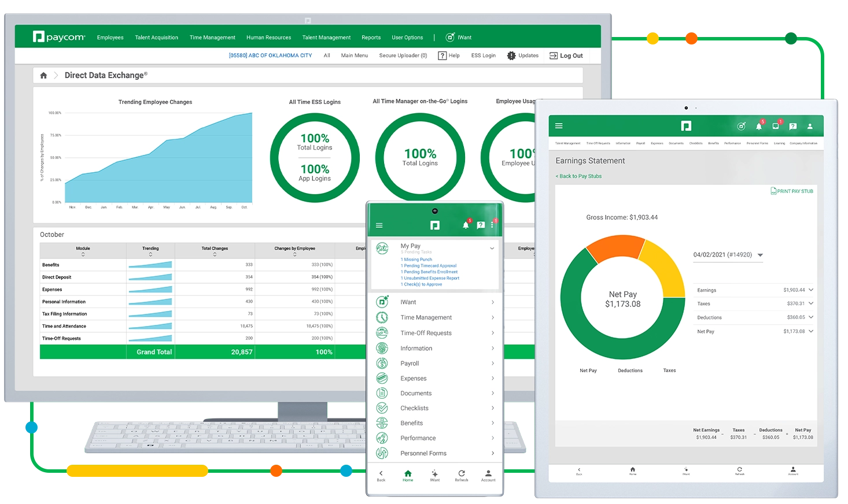
Task: Click the Paycom logo in desktop header
Action: tap(59, 37)
